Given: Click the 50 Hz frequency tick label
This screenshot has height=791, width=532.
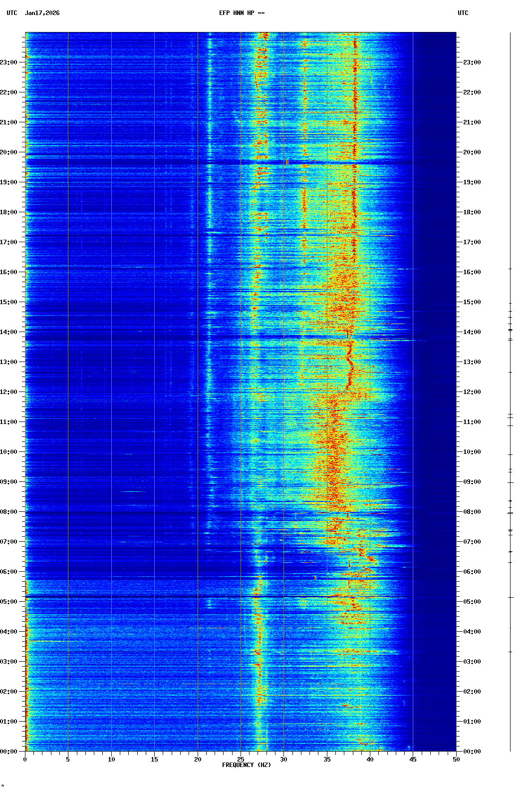Looking at the screenshot, I should coord(456,760).
